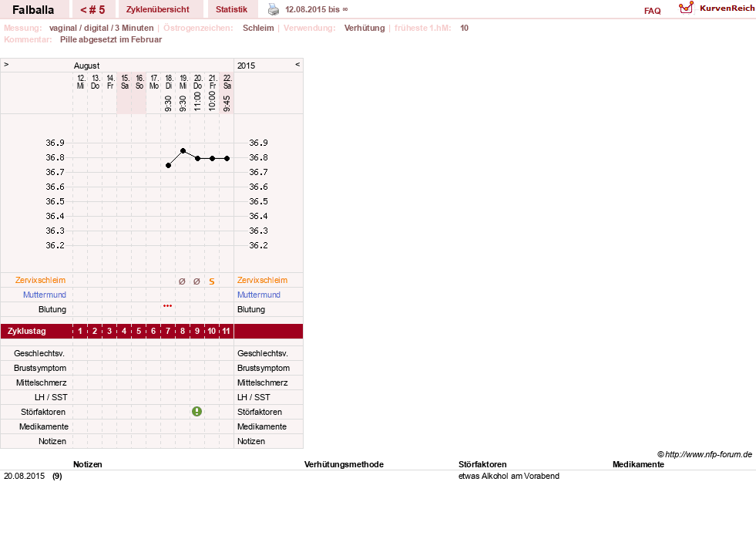Screen dimensions: 756x556
Task: Click the 36.9 value on left axis
Action: tap(55, 143)
